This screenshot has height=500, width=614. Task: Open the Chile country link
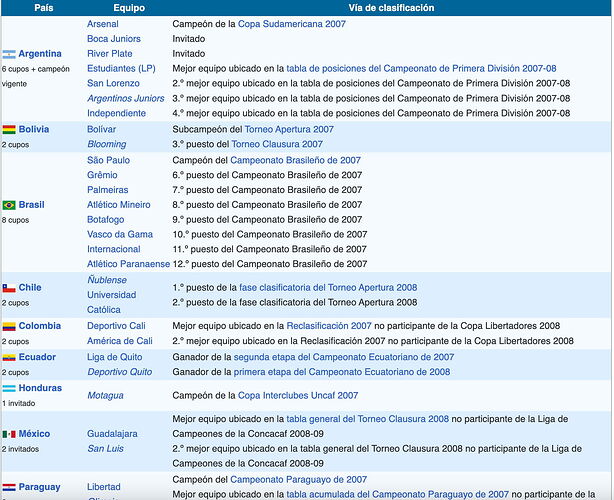(30, 287)
